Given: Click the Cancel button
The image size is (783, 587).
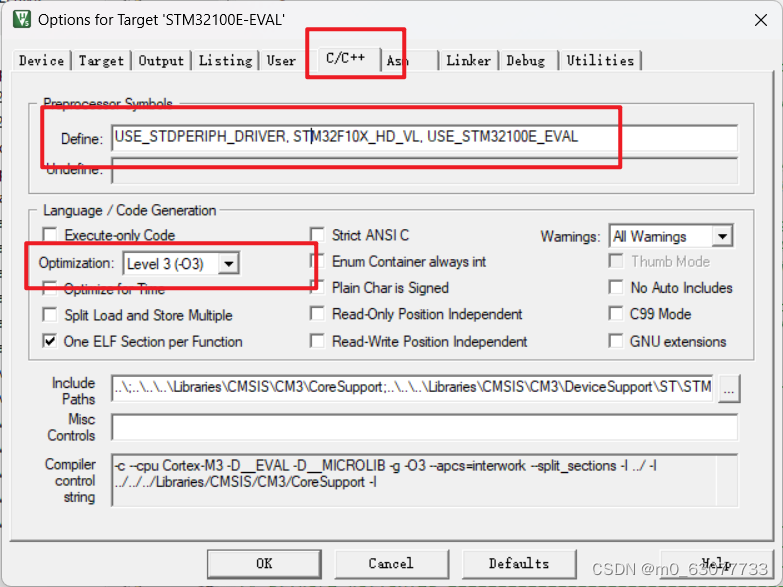Looking at the screenshot, I should point(392,564).
